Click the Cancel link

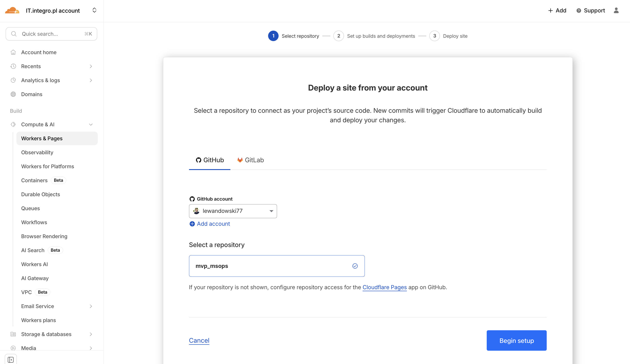point(199,340)
